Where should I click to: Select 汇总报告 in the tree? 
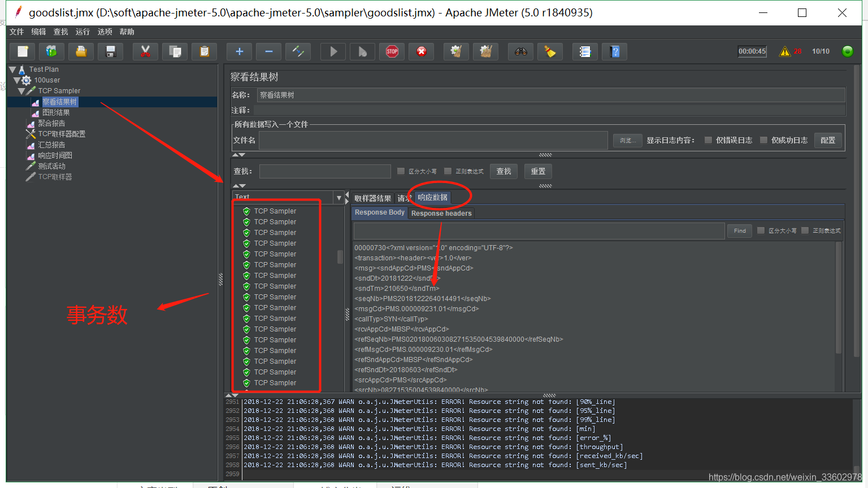pos(51,145)
